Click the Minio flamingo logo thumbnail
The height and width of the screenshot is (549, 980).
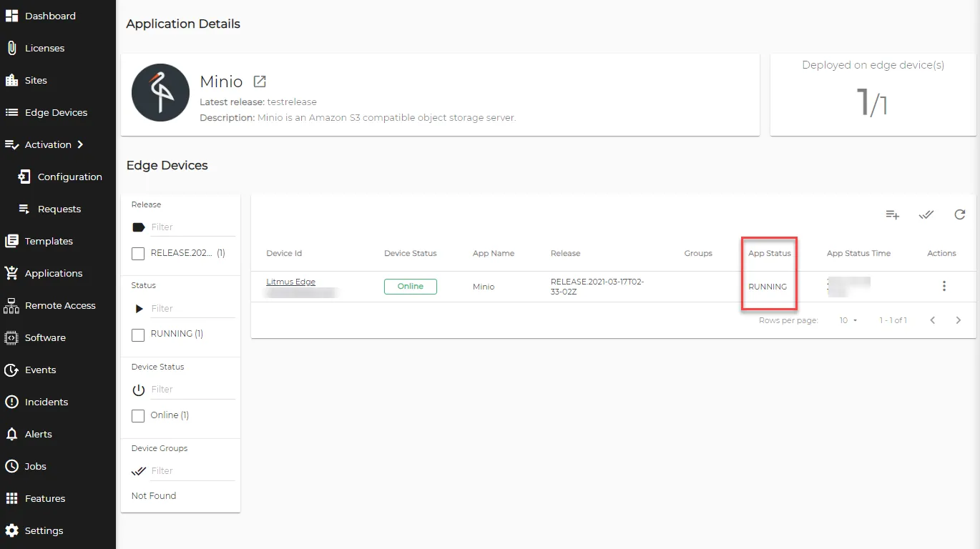pyautogui.click(x=161, y=93)
